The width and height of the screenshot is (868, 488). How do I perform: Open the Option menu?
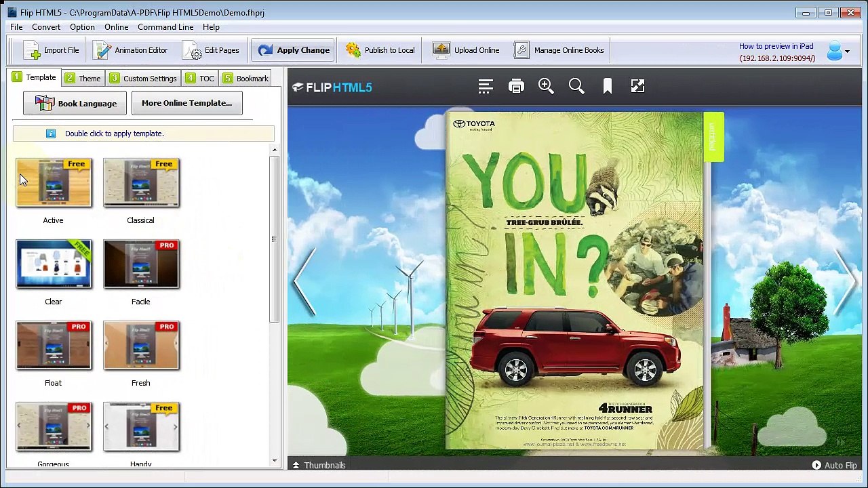pos(82,27)
